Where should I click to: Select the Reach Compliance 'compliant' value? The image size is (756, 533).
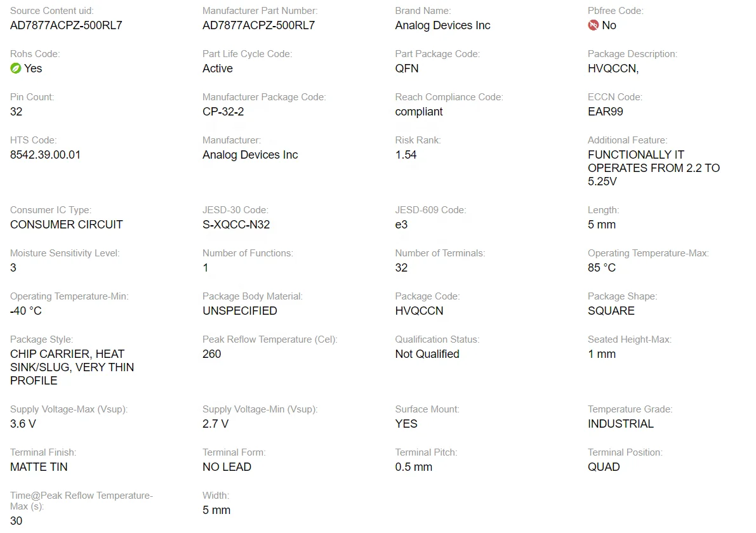419,112
